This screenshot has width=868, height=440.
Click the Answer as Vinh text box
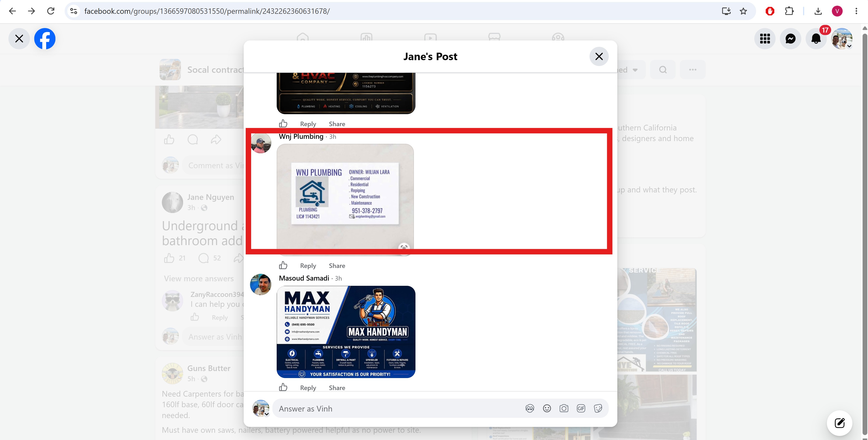tap(398, 409)
